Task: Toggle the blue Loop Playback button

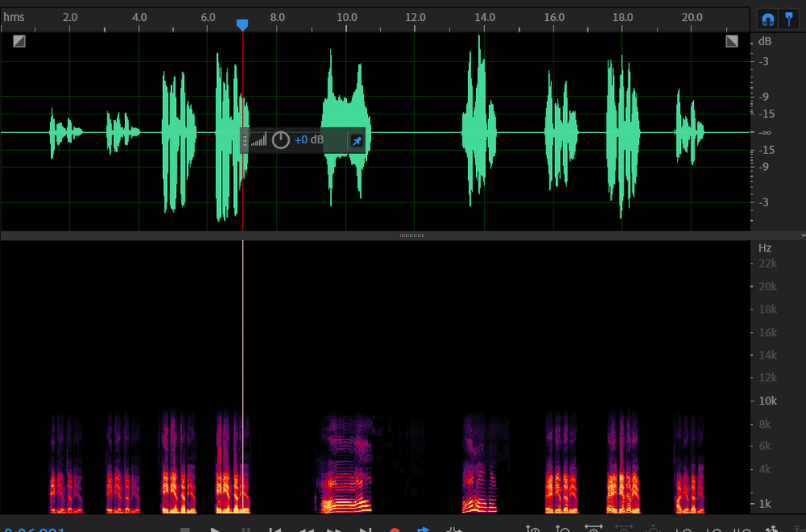Action: point(424,529)
